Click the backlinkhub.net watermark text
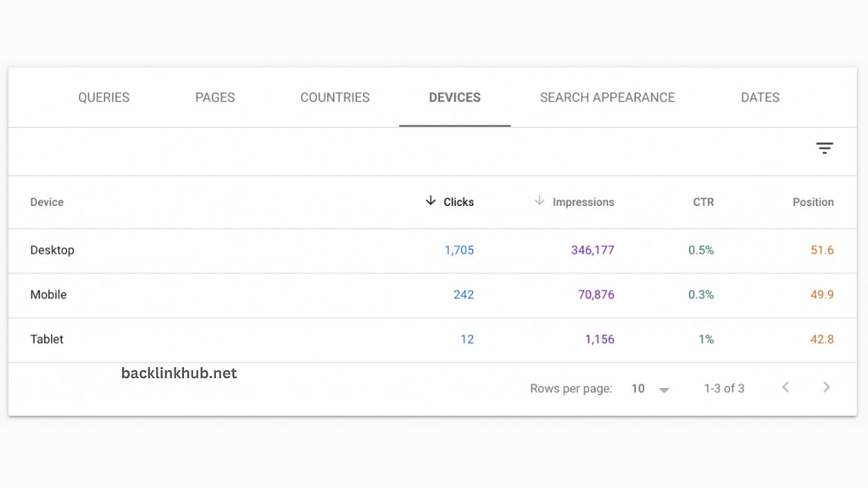The image size is (868, 488). 178,373
